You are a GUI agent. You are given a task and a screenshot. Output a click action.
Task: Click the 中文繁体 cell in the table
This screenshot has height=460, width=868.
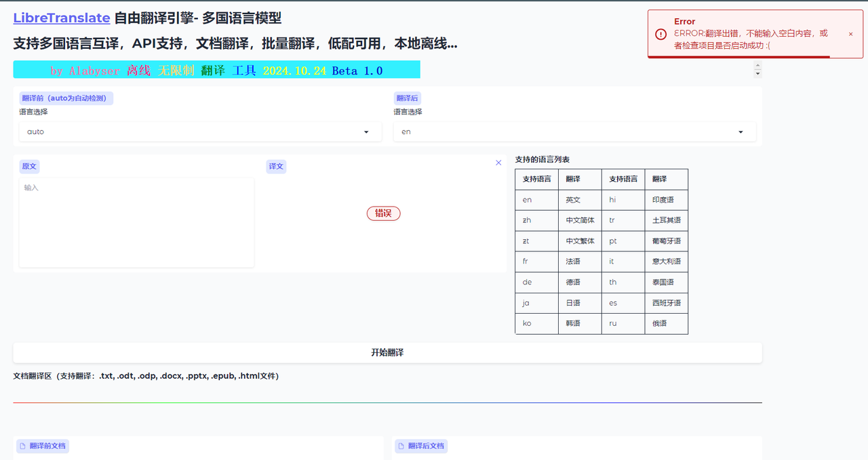[x=580, y=241]
